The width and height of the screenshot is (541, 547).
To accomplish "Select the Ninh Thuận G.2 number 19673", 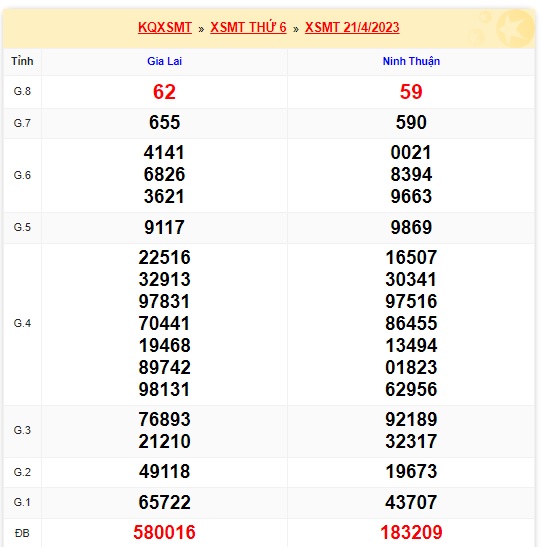I will coord(411,472).
